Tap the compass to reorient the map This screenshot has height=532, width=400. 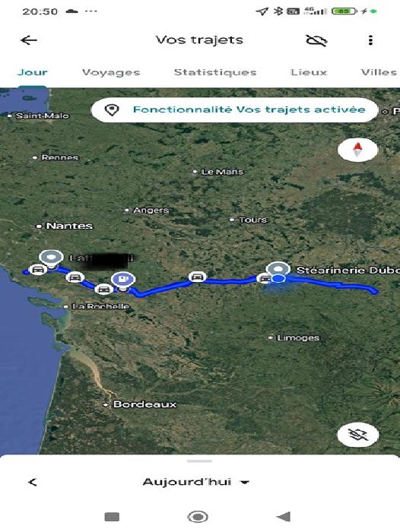click(x=357, y=150)
